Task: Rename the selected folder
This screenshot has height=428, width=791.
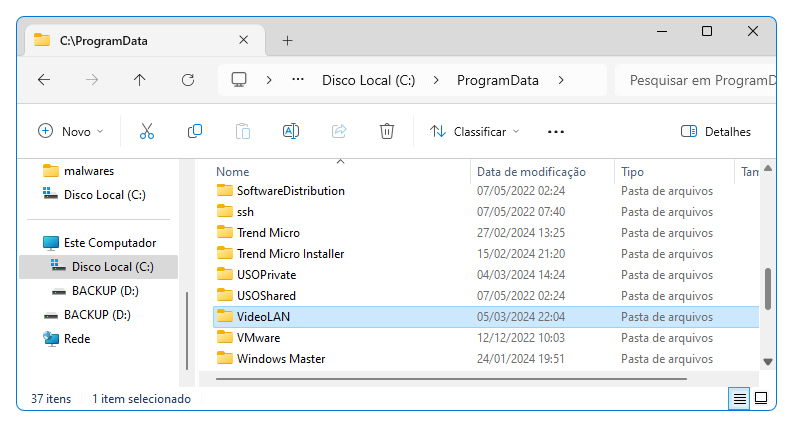Action: tap(291, 131)
